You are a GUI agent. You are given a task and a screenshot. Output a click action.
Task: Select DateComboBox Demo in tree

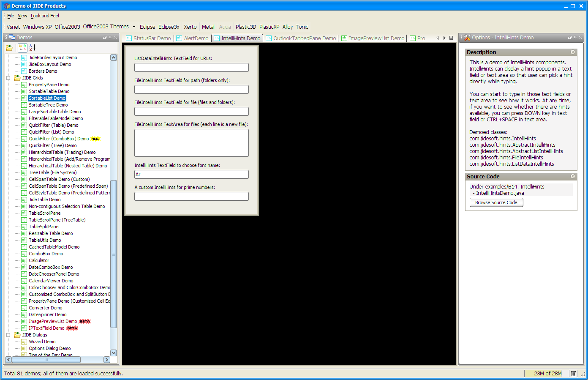click(x=51, y=267)
